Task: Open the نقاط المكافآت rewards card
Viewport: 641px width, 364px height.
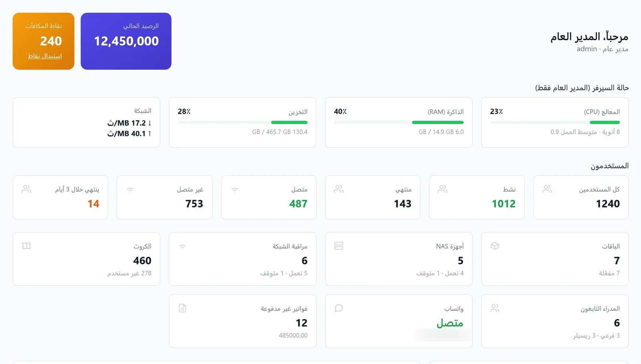Action: coord(44,41)
